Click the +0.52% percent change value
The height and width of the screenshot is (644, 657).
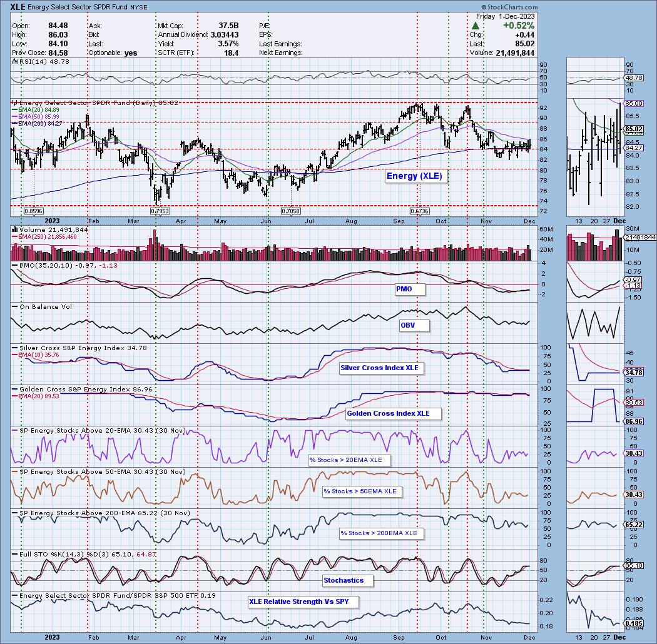click(x=519, y=26)
